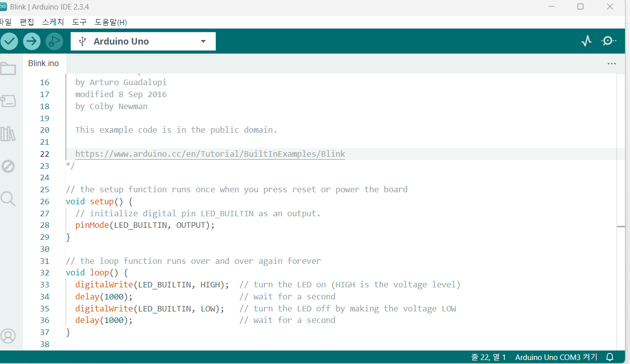Viewport: 630px width, 364px height.
Task: Open the 도구 menu
Action: 79,22
